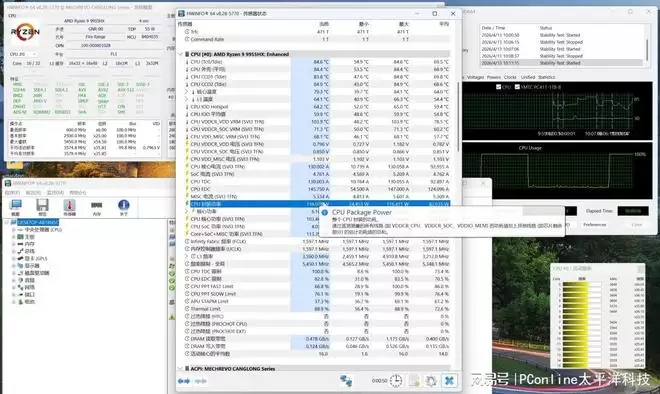Click the network computers icon in sensor footer
660x394 pixels.
tap(346, 381)
